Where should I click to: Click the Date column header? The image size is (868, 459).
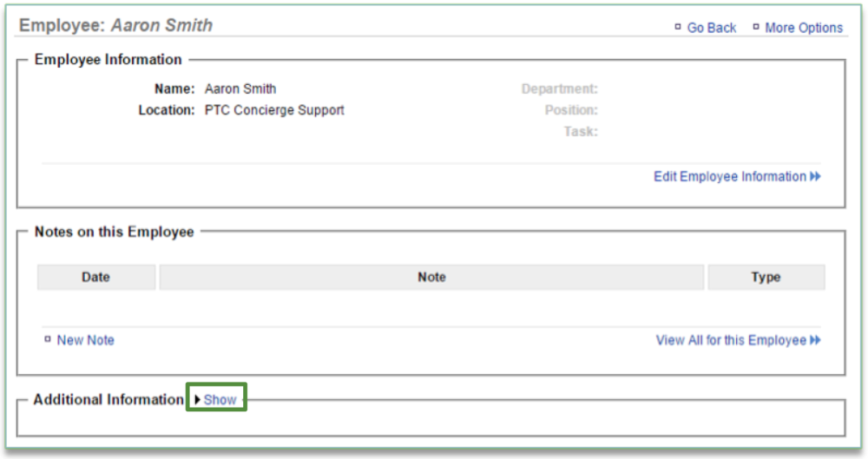pos(95,277)
